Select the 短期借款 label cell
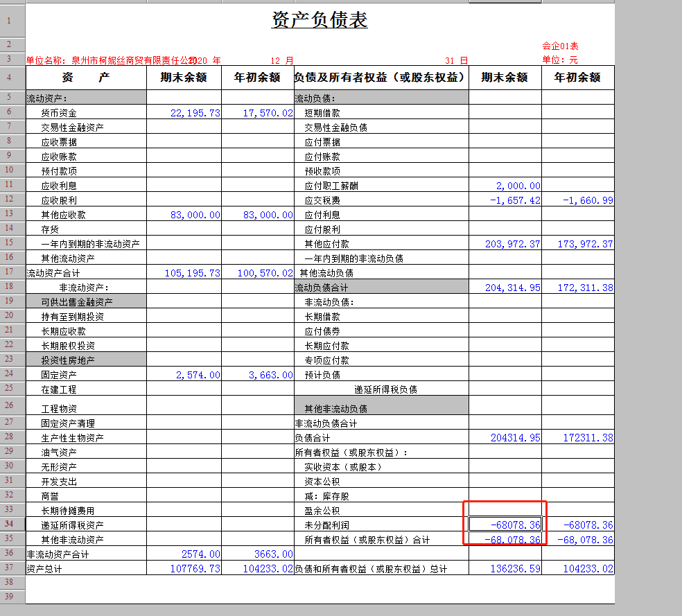Image resolution: width=682 pixels, height=616 pixels. [x=381, y=112]
